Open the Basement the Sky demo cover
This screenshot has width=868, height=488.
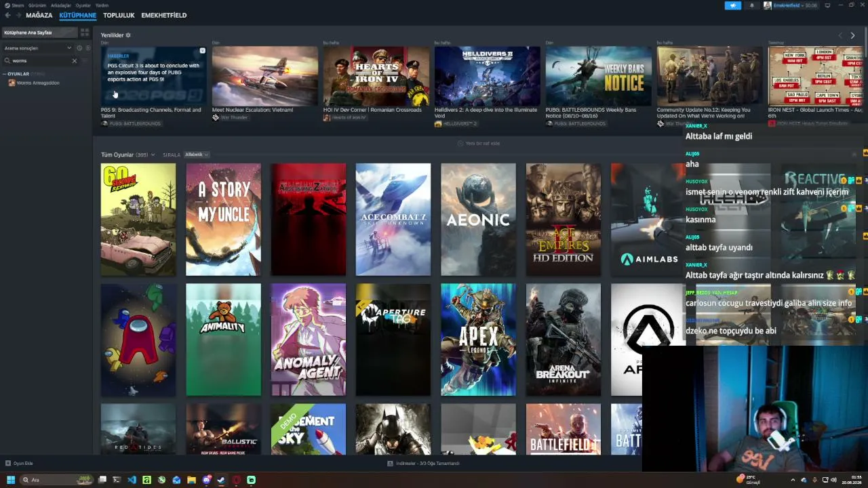tap(309, 430)
